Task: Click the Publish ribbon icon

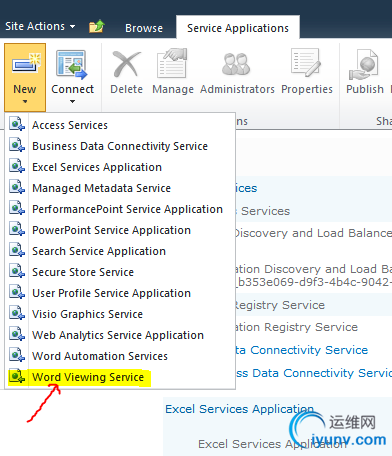Action: coord(364,65)
